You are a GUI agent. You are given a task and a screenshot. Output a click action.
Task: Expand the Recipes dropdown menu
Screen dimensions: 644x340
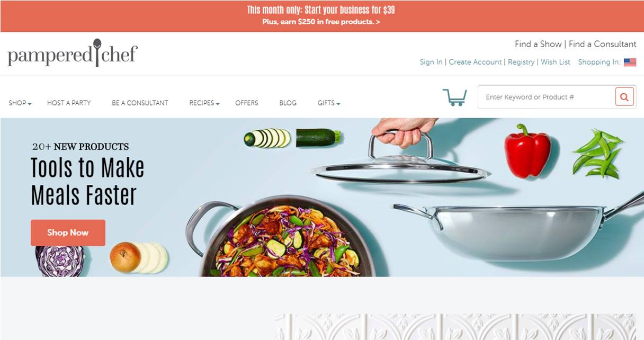[x=204, y=103]
